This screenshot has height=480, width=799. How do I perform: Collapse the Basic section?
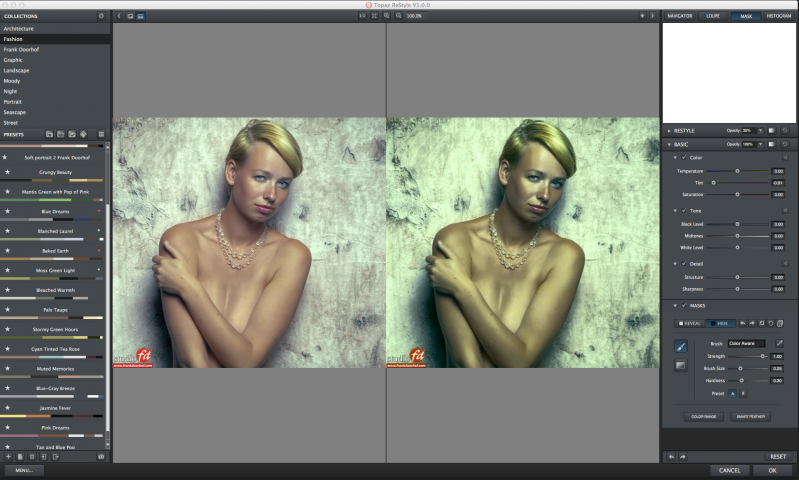click(669, 145)
